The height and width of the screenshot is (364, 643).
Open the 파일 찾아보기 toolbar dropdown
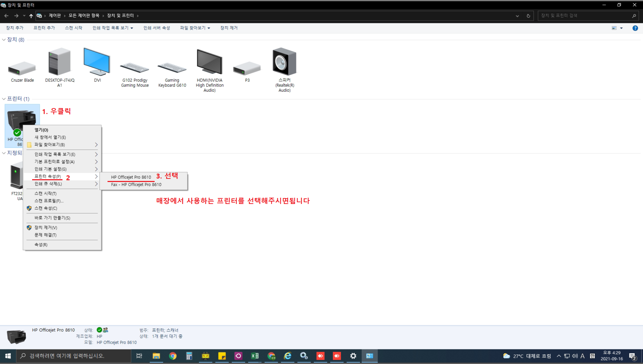tap(195, 28)
